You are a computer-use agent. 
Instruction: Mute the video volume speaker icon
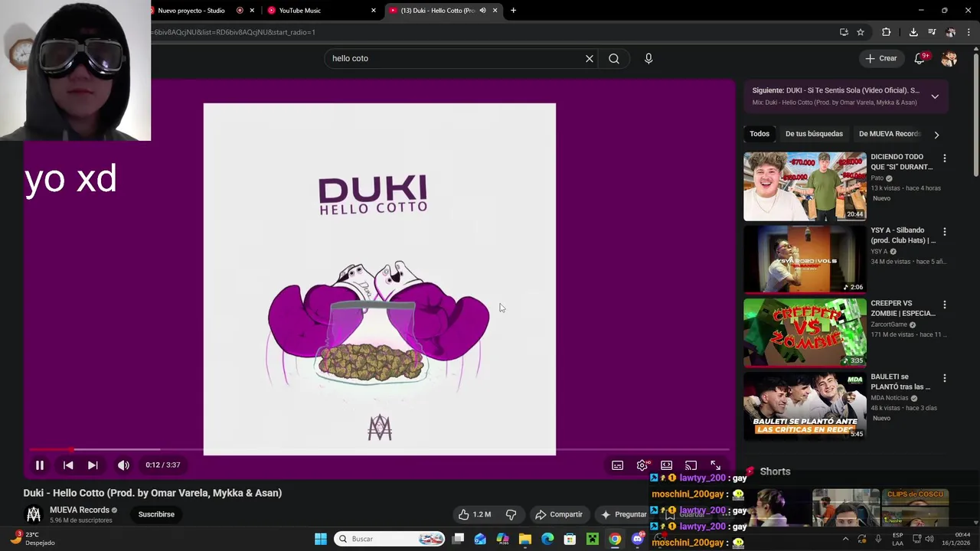point(123,465)
